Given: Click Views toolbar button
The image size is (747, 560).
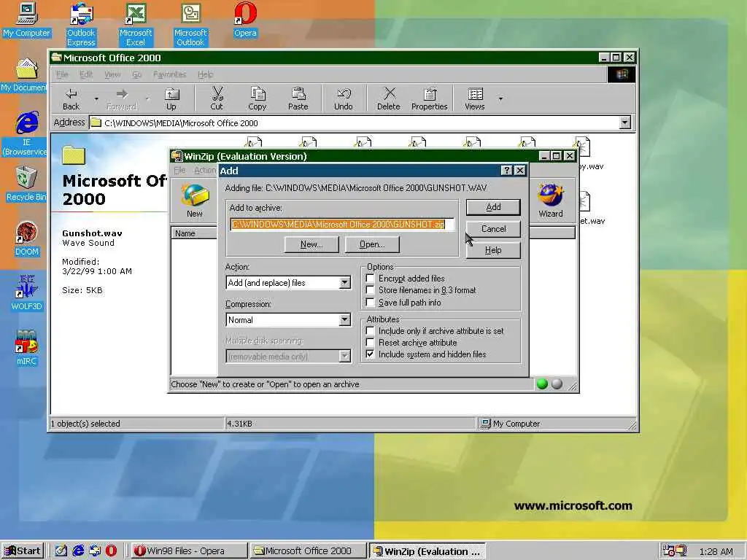Looking at the screenshot, I should coord(475,99).
